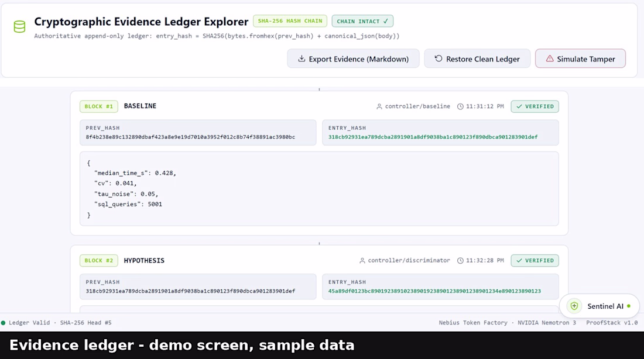Click the HYPOTHESIS block title
This screenshot has width=644, height=359.
[144, 261]
